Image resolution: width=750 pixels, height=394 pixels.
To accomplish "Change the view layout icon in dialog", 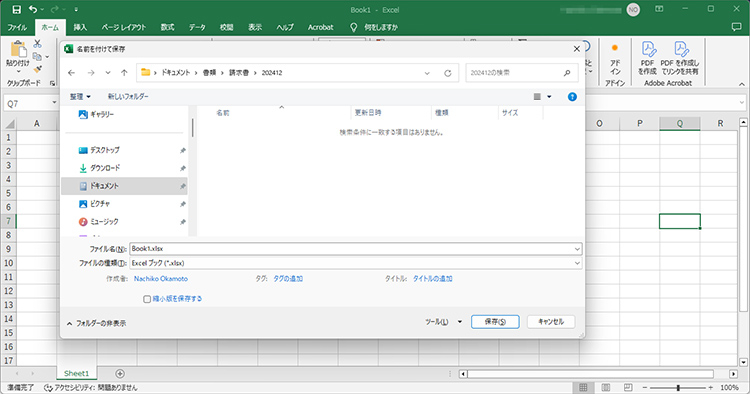I will point(537,97).
